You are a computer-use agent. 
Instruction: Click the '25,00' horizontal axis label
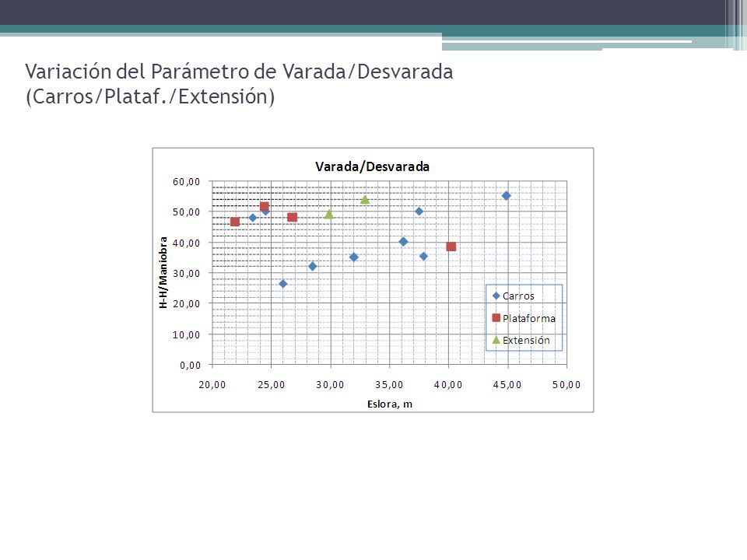pyautogui.click(x=272, y=385)
